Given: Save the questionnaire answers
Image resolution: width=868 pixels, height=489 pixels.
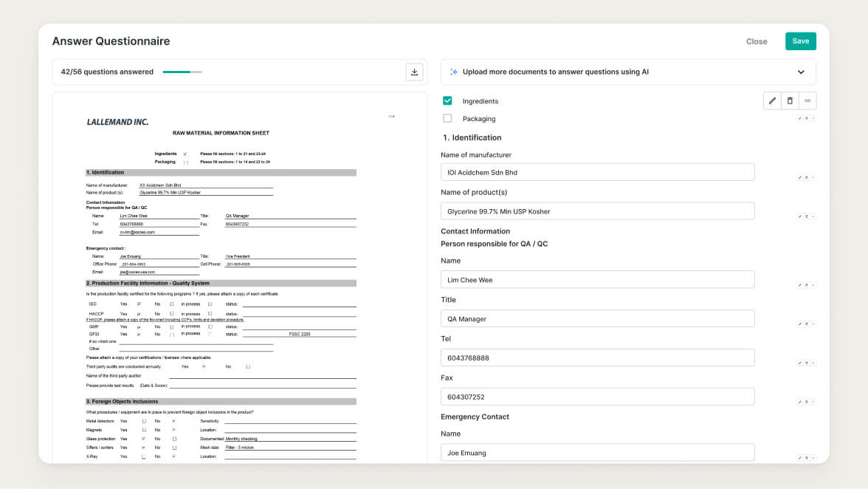Looking at the screenshot, I should pos(800,41).
